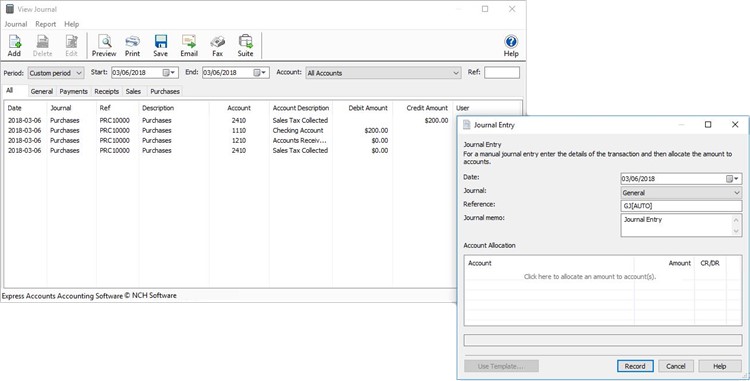Open the Report menu

click(x=45, y=24)
